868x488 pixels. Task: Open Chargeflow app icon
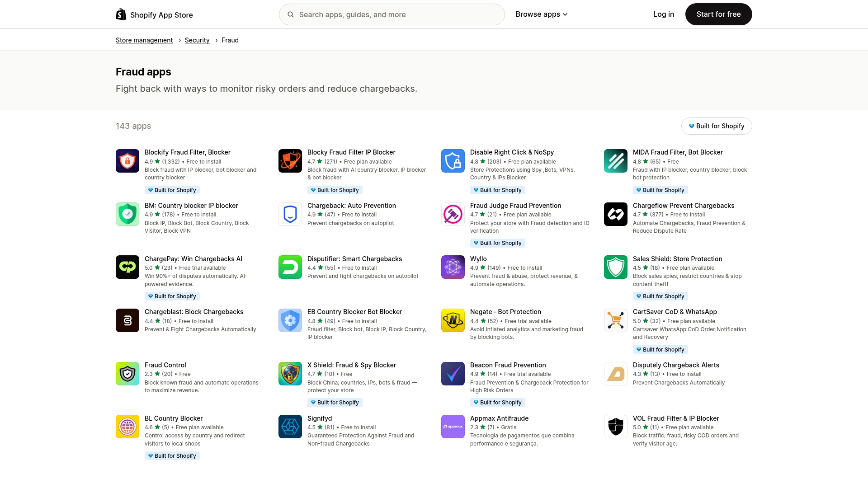coord(616,214)
